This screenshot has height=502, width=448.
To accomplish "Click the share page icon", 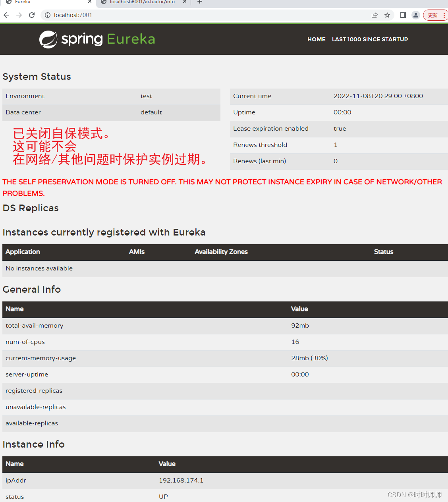I will coord(375,15).
